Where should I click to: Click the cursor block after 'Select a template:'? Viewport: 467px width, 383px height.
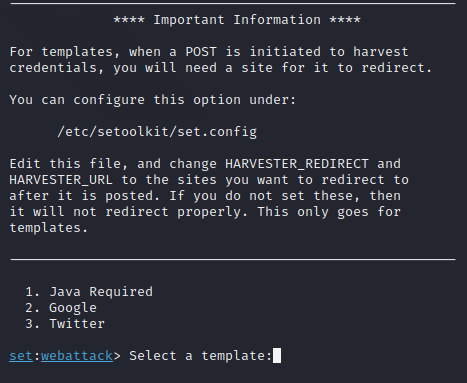(277, 356)
